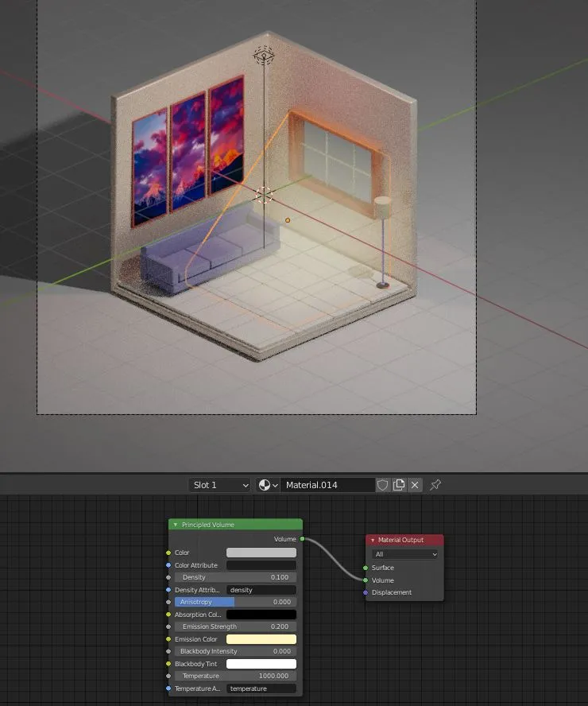This screenshot has width=588, height=706.
Task: Click the Temperature input socket
Action: tap(168, 677)
